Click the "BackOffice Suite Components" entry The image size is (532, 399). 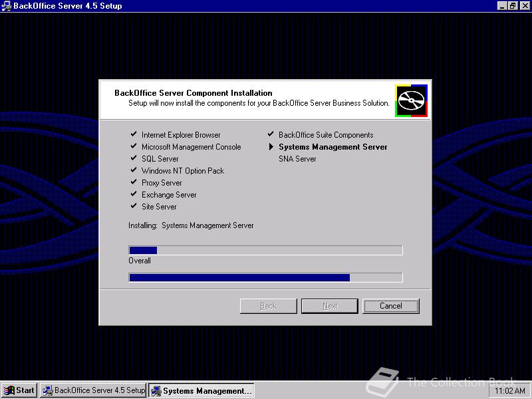326,135
